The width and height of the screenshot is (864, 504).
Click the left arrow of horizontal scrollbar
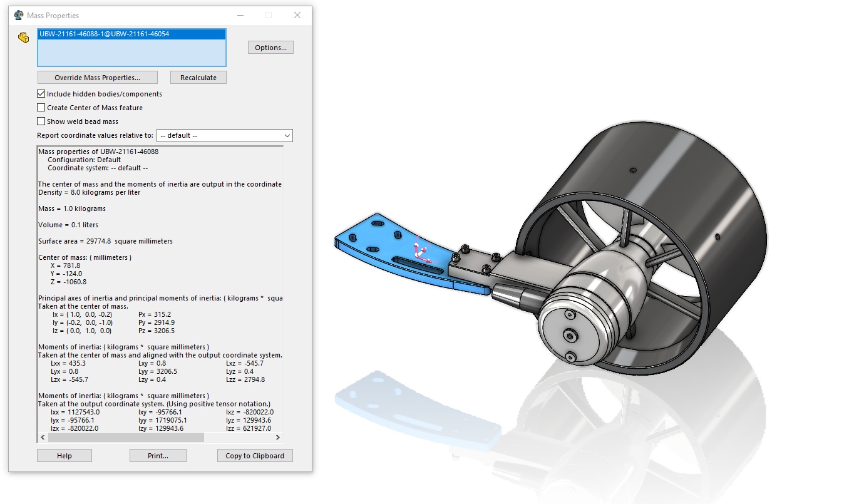coord(43,438)
